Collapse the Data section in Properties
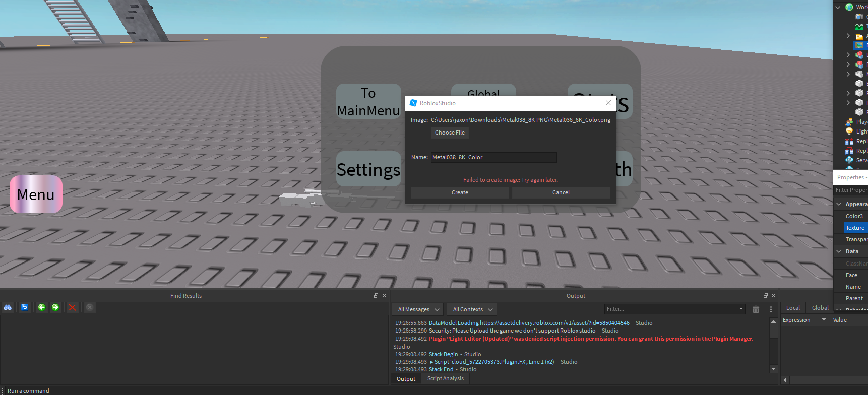 click(839, 251)
